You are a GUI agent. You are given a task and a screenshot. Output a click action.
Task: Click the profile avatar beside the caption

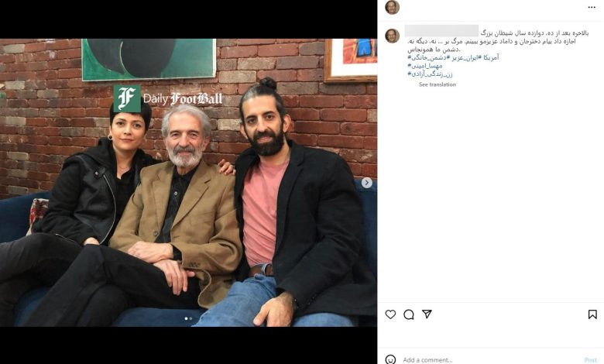pos(392,36)
